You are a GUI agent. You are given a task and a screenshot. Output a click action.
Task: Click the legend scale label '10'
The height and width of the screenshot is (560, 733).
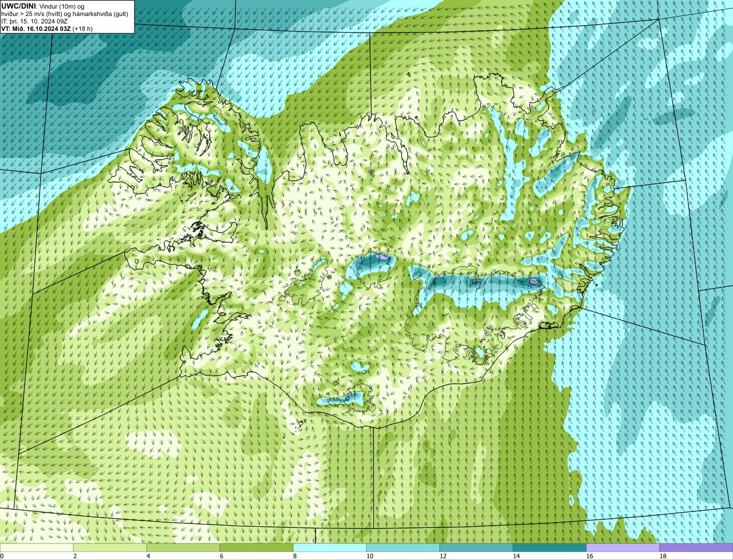click(370, 556)
